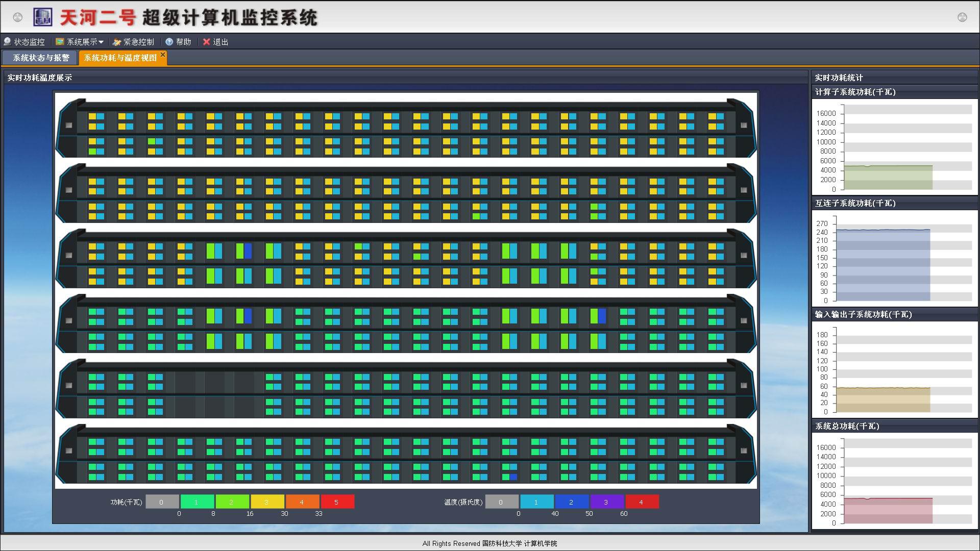Click the 系统总功耗 chart
980x551 pixels.
click(x=895, y=481)
